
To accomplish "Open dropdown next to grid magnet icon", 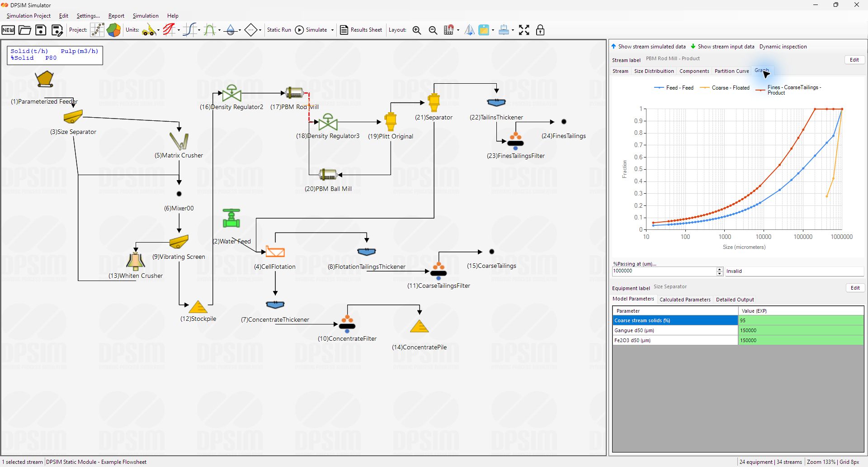I will (x=458, y=30).
